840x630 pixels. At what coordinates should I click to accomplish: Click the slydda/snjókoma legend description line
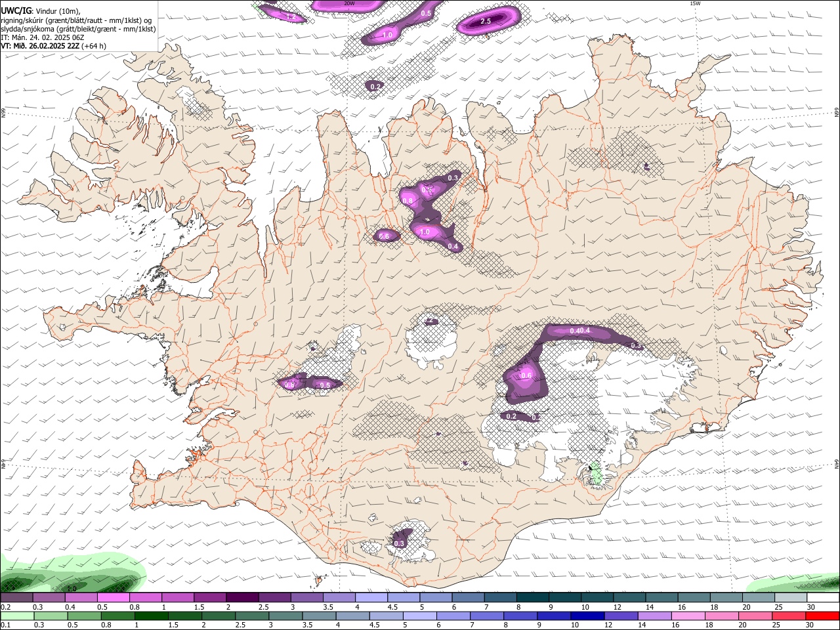pyautogui.click(x=78, y=29)
